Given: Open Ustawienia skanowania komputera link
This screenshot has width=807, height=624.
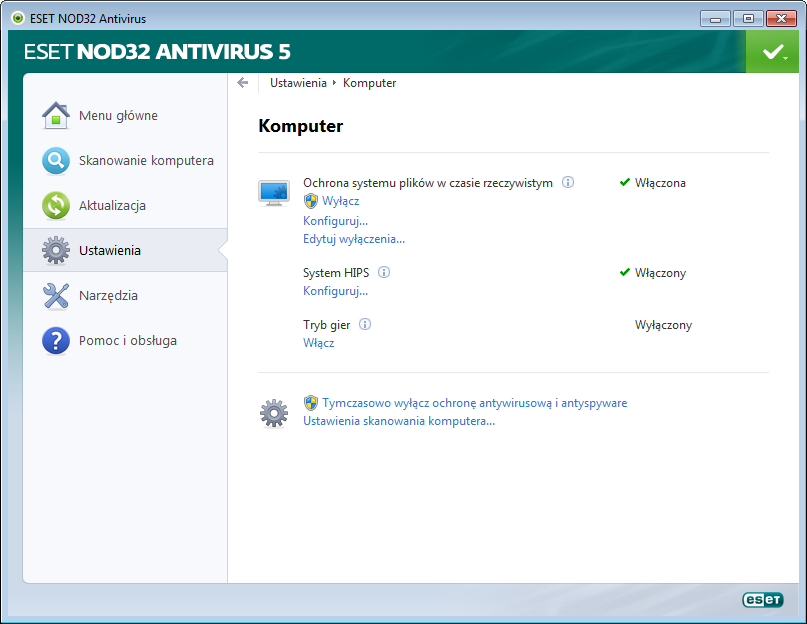Looking at the screenshot, I should point(399,421).
